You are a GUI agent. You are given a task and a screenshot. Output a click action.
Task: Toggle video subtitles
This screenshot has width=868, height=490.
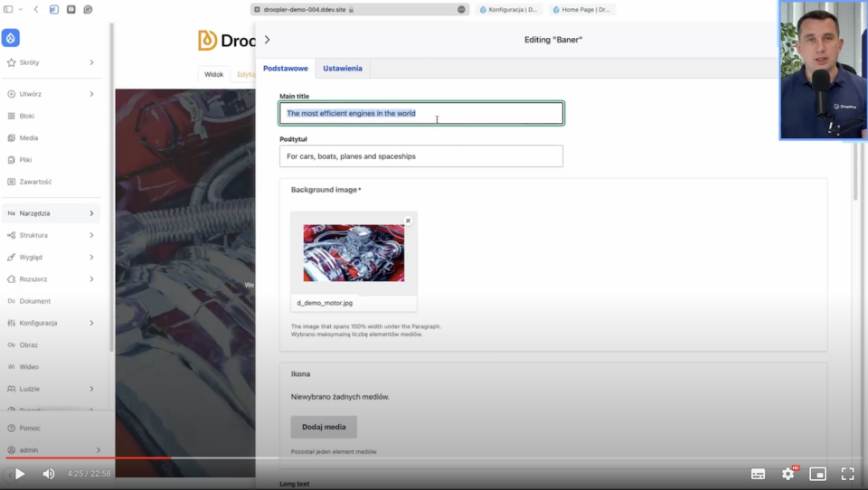point(758,474)
